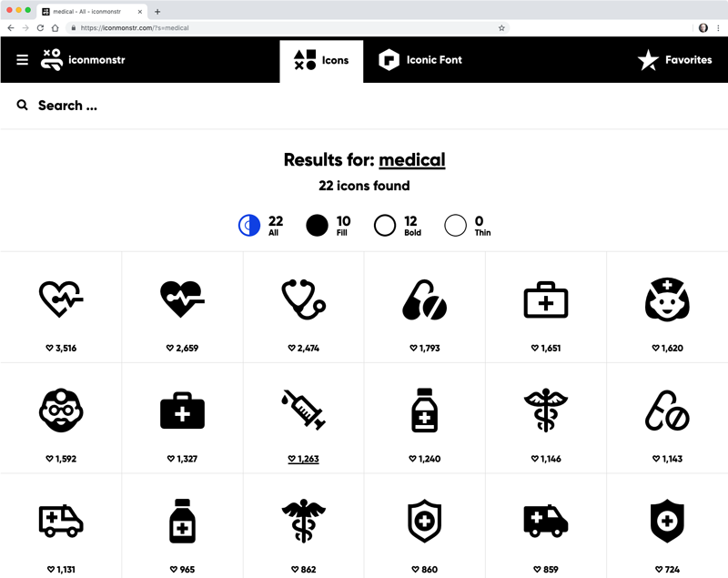This screenshot has width=728, height=578.
Task: Open the filled pills icon
Action: click(x=424, y=299)
